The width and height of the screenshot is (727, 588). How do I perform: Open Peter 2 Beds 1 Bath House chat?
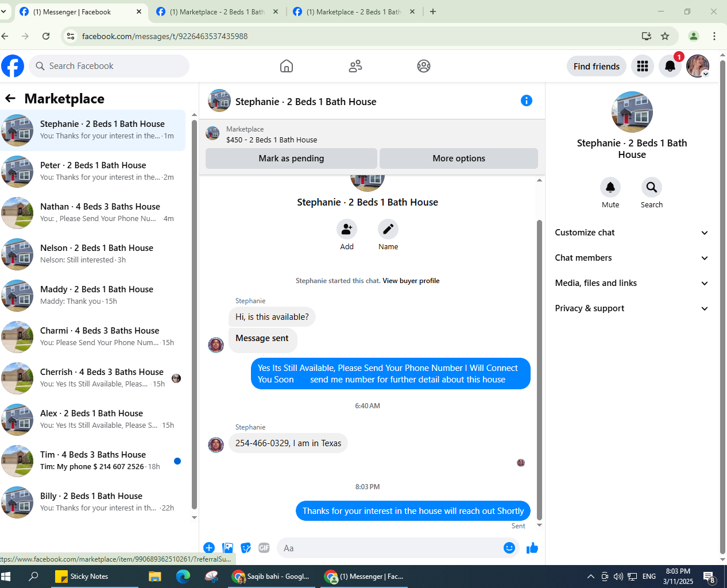tap(93, 172)
